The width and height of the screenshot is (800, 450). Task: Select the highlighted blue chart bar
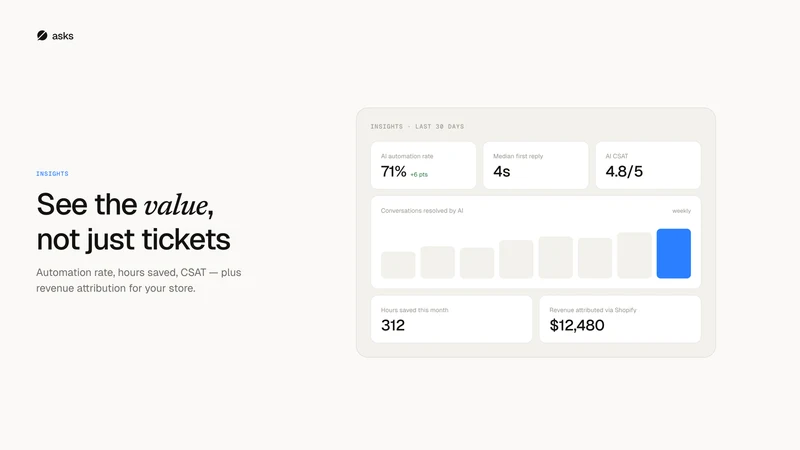coord(673,254)
